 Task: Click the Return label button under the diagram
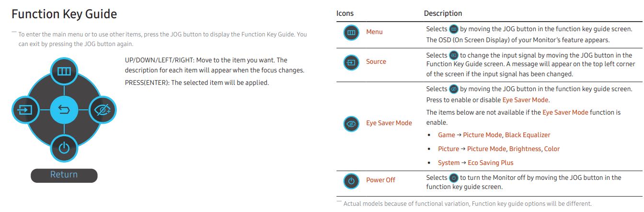point(64,175)
